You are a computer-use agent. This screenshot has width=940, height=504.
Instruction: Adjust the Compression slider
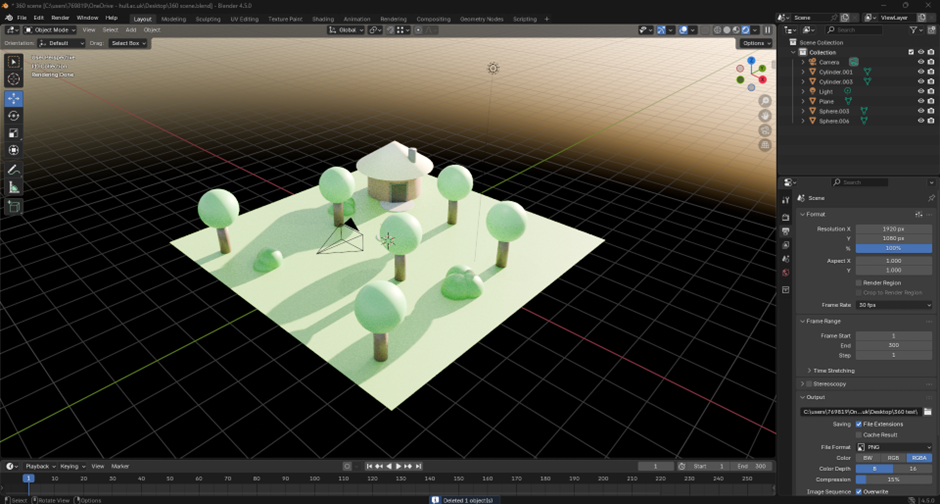tap(893, 479)
